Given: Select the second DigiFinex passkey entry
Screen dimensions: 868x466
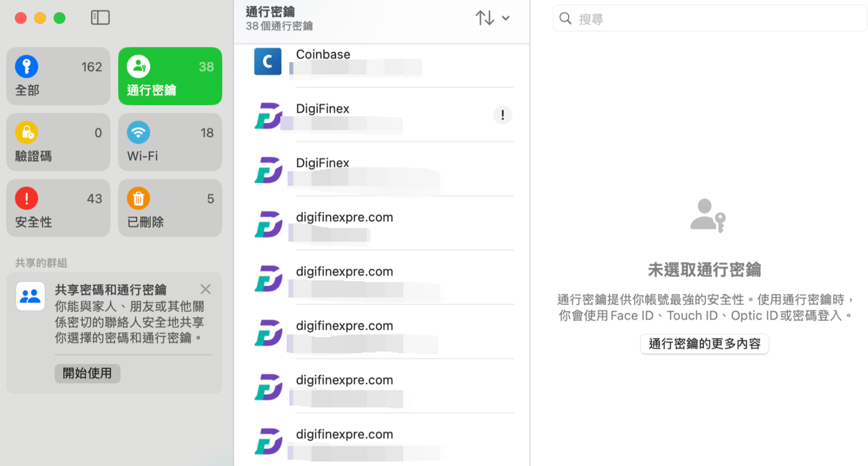Looking at the screenshot, I should [383, 170].
